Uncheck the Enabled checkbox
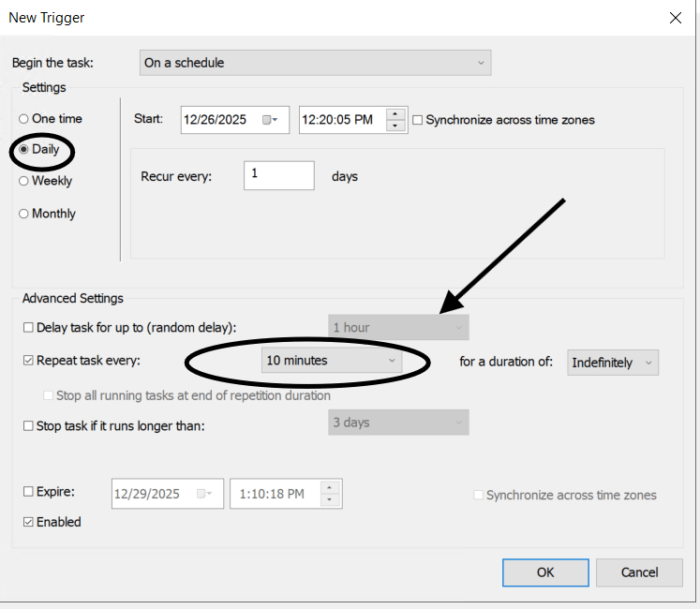700x609 pixels. [28, 522]
